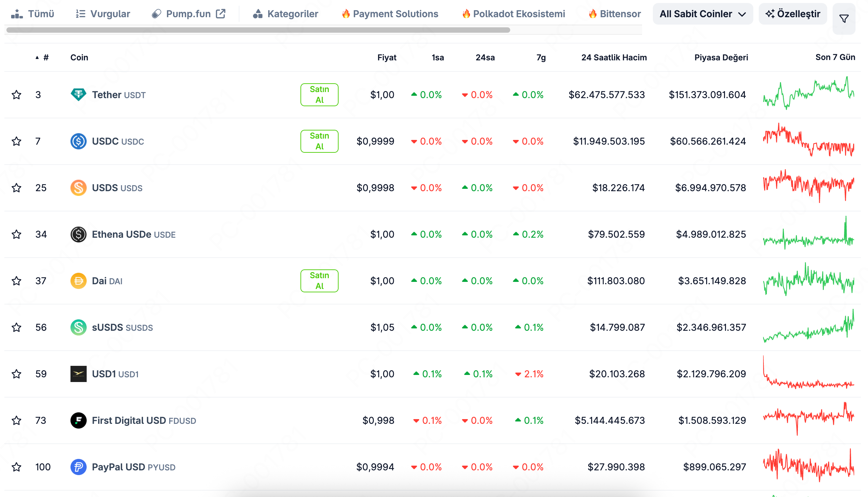Screen dimensions: 868x497
Task: Open PayPal USD coin link
Action: tap(134, 467)
